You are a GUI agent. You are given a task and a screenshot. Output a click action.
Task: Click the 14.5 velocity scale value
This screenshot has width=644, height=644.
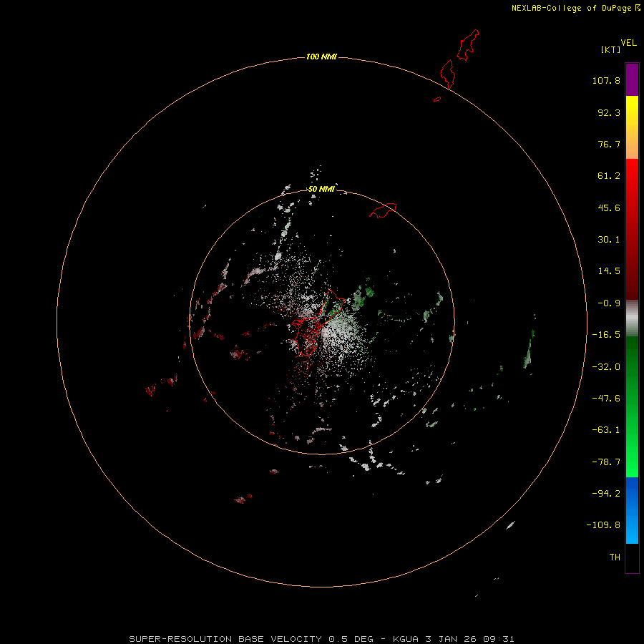609,271
